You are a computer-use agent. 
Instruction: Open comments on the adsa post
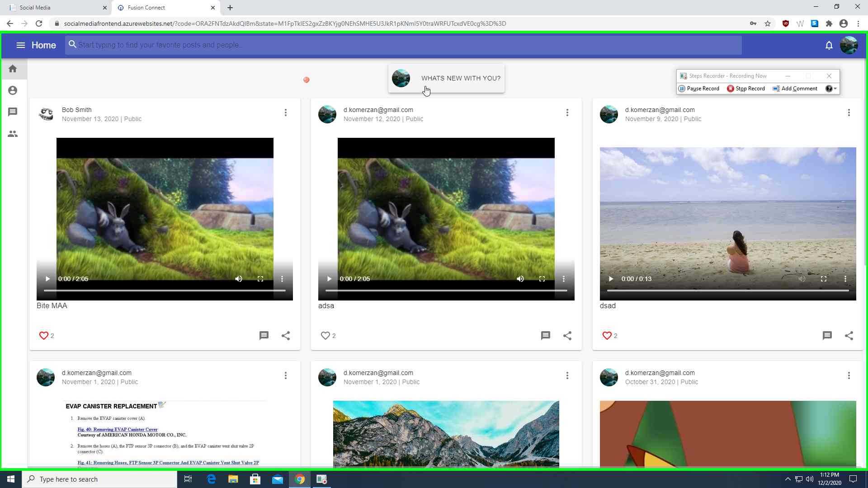pyautogui.click(x=546, y=335)
